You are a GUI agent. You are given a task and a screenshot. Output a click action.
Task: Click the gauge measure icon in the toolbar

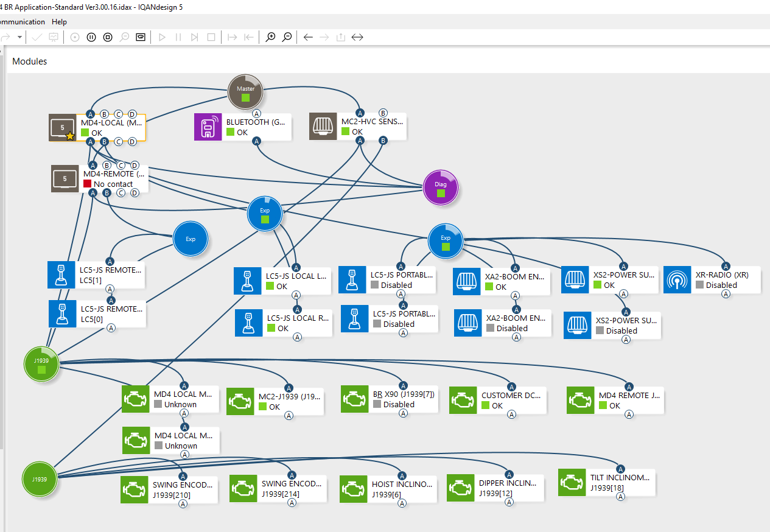tap(141, 37)
